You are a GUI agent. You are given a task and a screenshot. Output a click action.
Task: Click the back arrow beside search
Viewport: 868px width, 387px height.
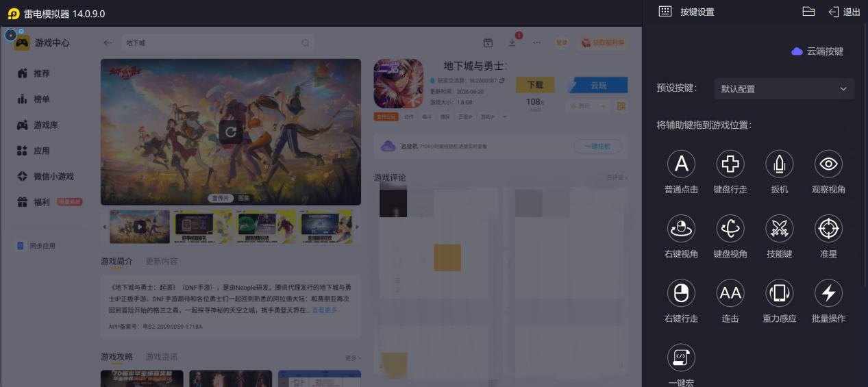[x=108, y=42]
